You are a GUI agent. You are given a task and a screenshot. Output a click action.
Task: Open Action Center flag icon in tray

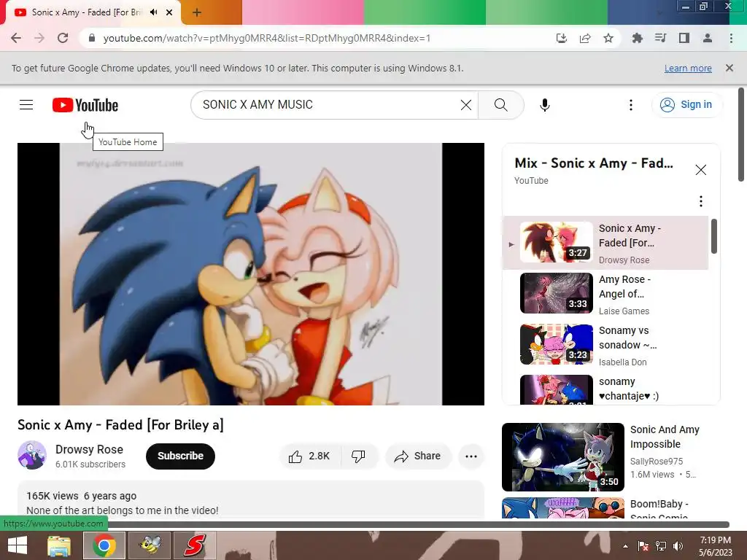pyautogui.click(x=643, y=546)
